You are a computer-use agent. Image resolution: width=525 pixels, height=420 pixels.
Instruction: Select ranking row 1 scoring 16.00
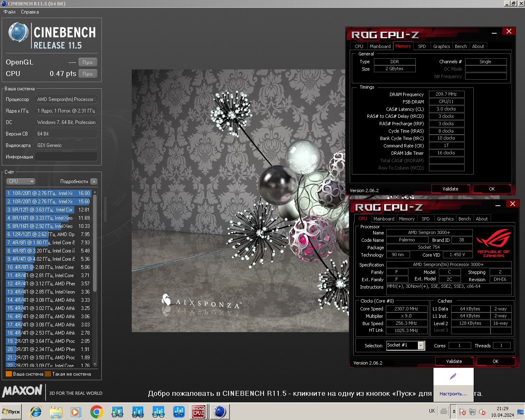click(48, 193)
